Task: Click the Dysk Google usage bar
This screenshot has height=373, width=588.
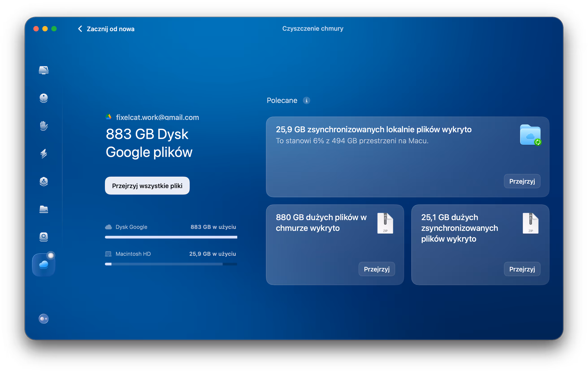Action: click(171, 237)
